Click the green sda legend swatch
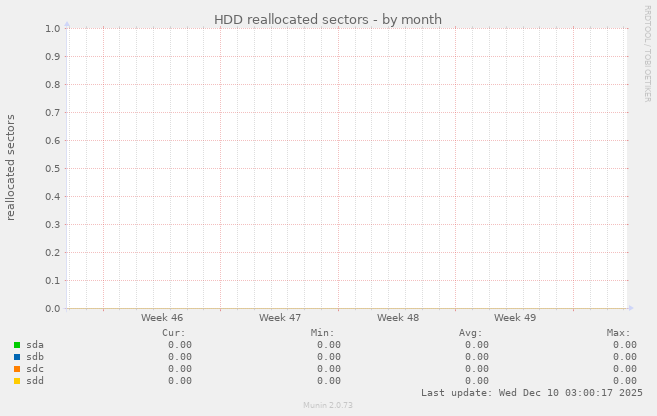The image size is (657, 416). pos(17,345)
